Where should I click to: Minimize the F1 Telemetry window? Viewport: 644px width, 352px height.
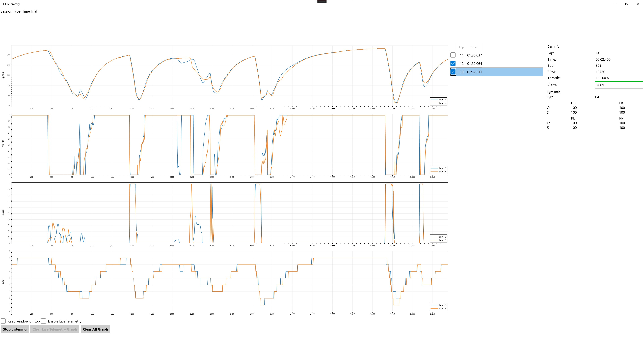coord(615,4)
